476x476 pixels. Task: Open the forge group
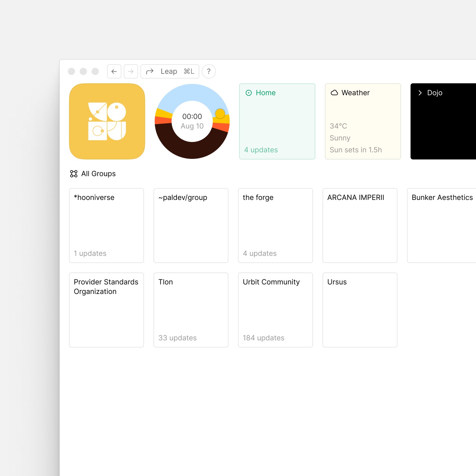click(x=275, y=225)
